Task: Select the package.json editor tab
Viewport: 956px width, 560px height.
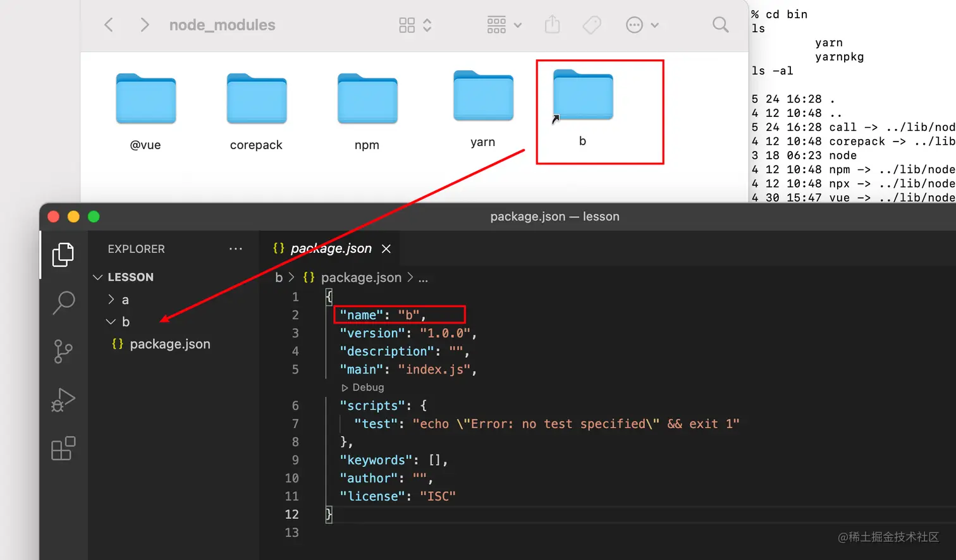Action: tap(331, 248)
